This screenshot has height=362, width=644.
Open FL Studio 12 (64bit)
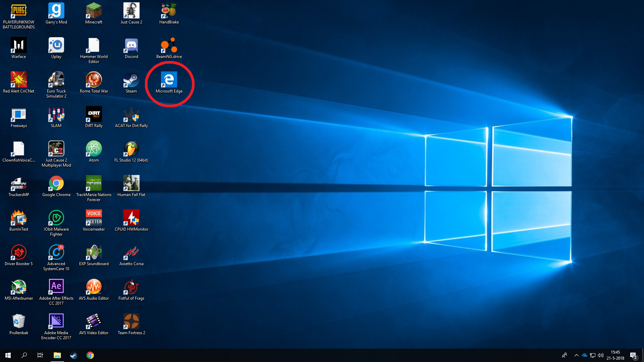131,149
